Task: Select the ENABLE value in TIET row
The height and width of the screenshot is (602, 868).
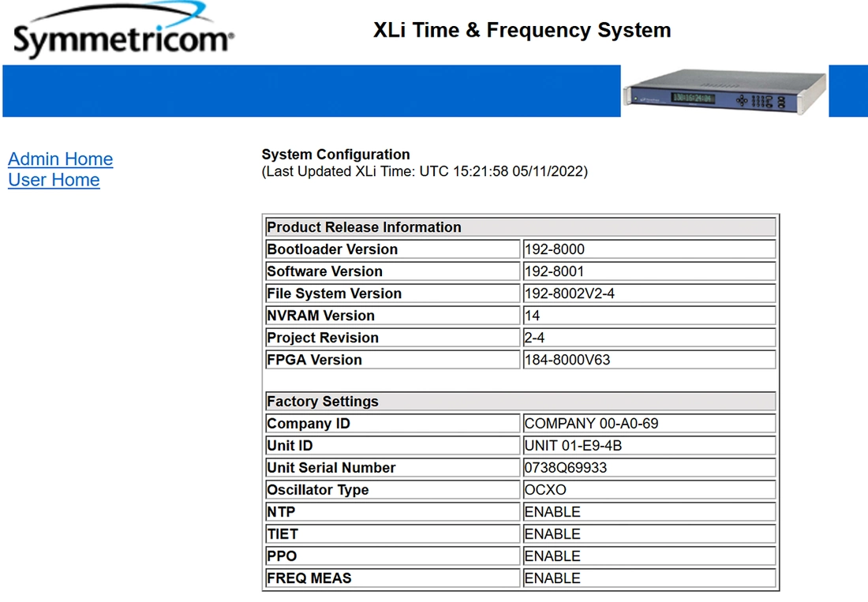Action: (552, 534)
